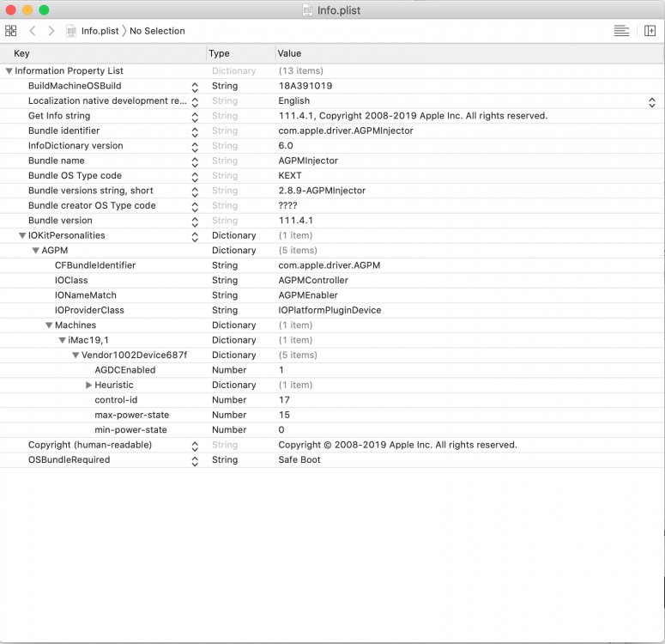The width and height of the screenshot is (665, 644).
Task: Select the Bundle name value AGPMInjector
Action: [308, 161]
